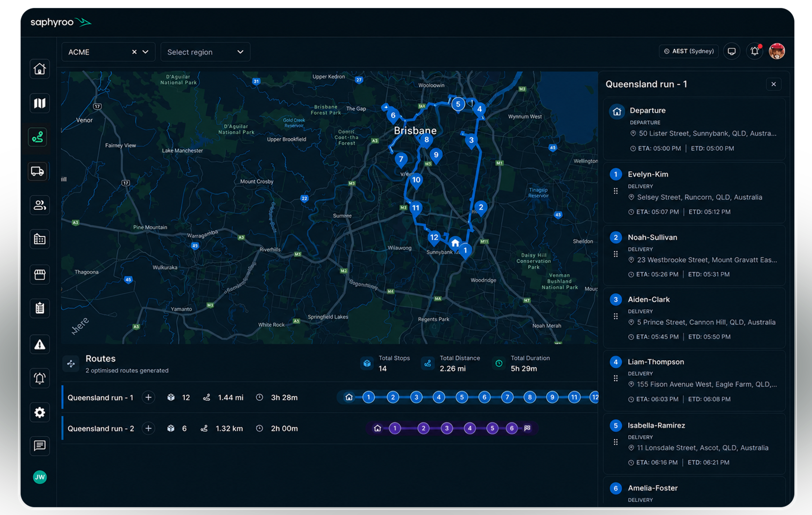The width and height of the screenshot is (812, 515).
Task: Add to Queensland run - 2 with plus button
Action: pyautogui.click(x=148, y=428)
